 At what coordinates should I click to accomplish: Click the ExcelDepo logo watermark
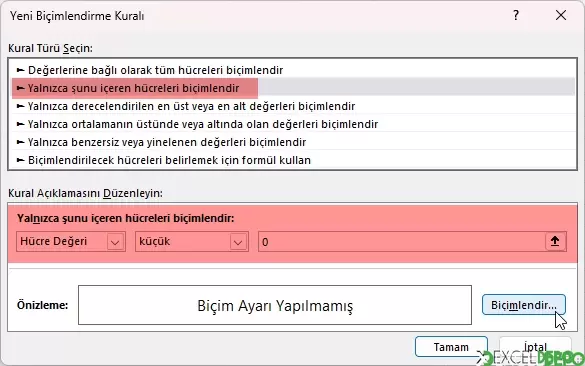[x=530, y=358]
